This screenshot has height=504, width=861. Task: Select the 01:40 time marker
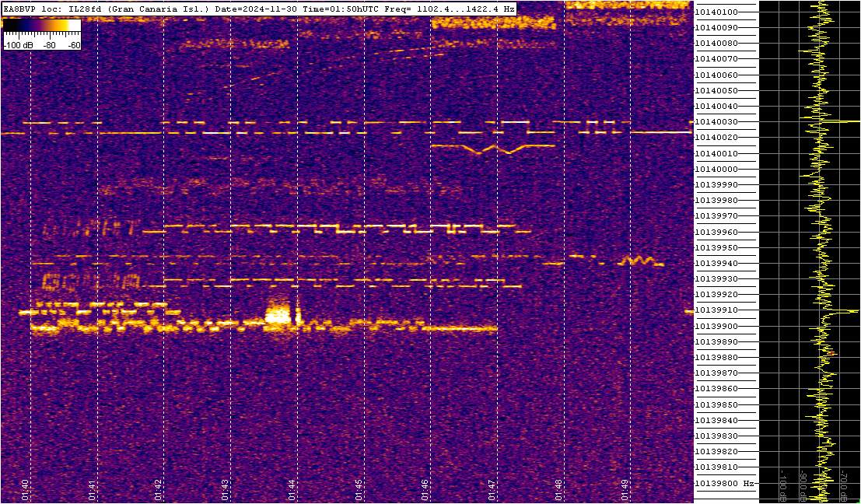coord(25,490)
